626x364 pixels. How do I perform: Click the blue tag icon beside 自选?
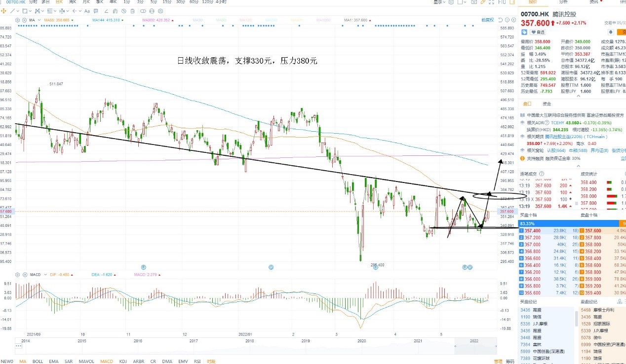click(524, 32)
